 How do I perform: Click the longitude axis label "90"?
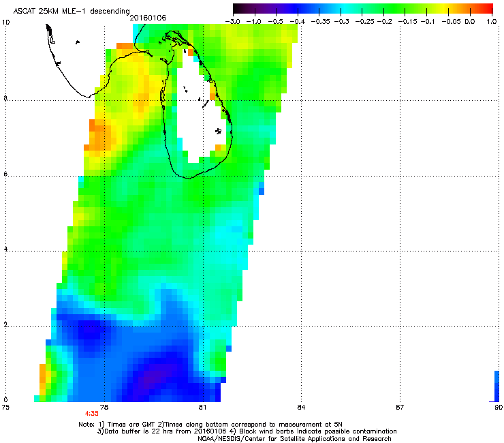pos(499,407)
